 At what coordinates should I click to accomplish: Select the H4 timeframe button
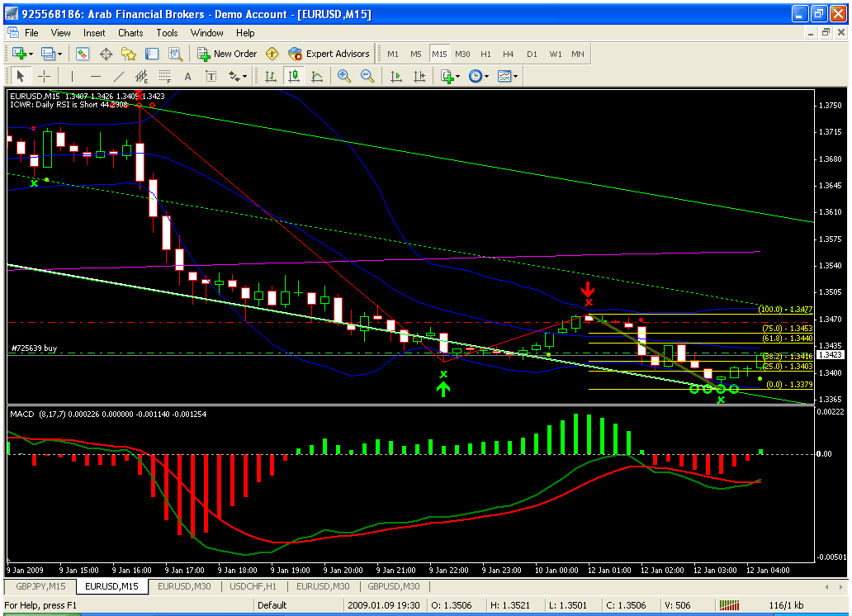click(509, 54)
